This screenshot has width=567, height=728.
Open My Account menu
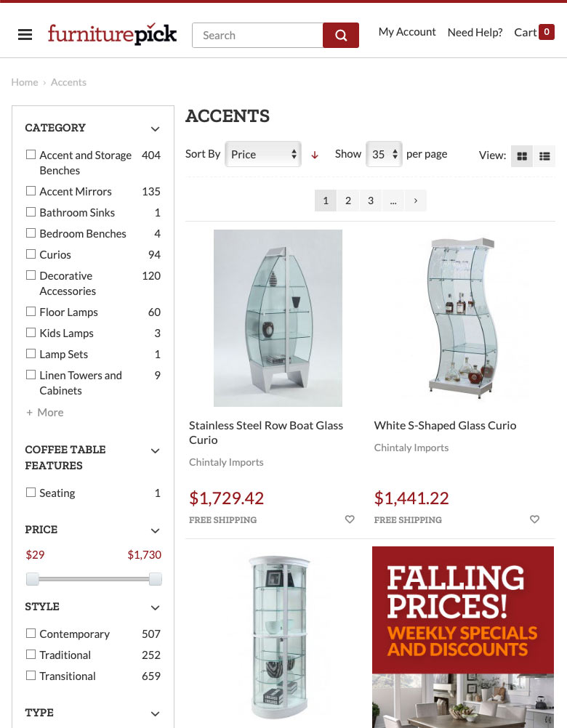click(x=407, y=32)
